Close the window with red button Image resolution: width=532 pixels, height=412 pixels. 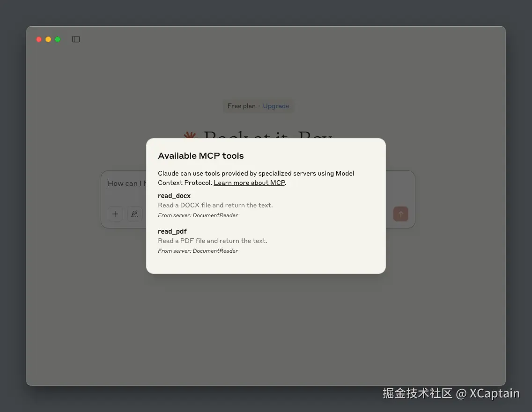[x=39, y=39]
